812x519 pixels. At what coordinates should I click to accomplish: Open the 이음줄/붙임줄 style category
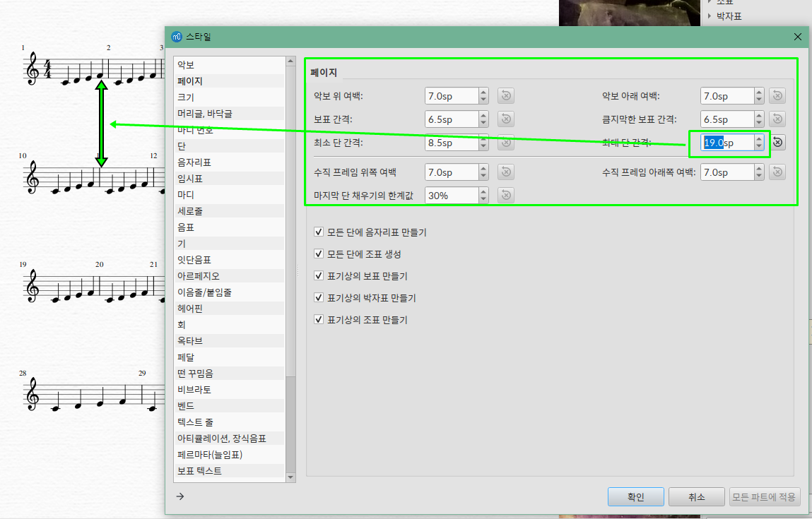coord(230,292)
